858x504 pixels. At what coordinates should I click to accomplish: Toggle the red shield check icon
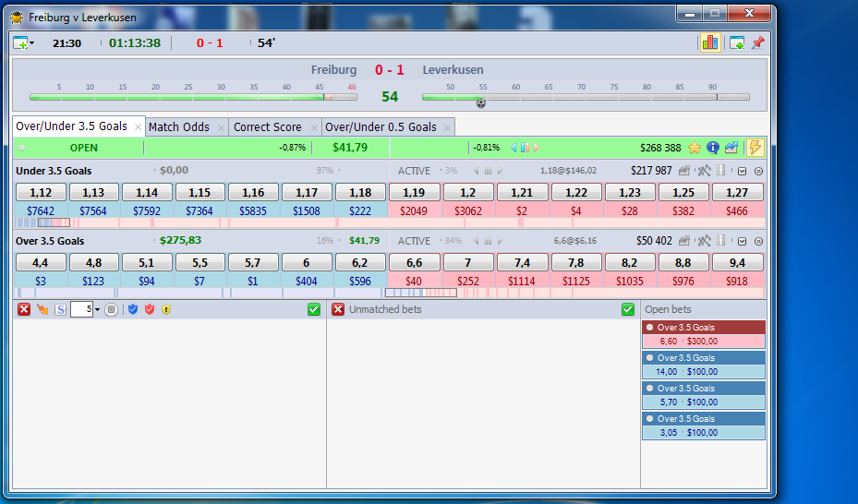[150, 309]
